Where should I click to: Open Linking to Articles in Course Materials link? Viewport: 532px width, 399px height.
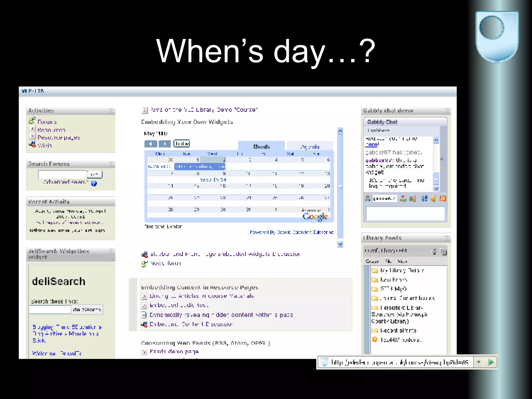click(x=202, y=296)
